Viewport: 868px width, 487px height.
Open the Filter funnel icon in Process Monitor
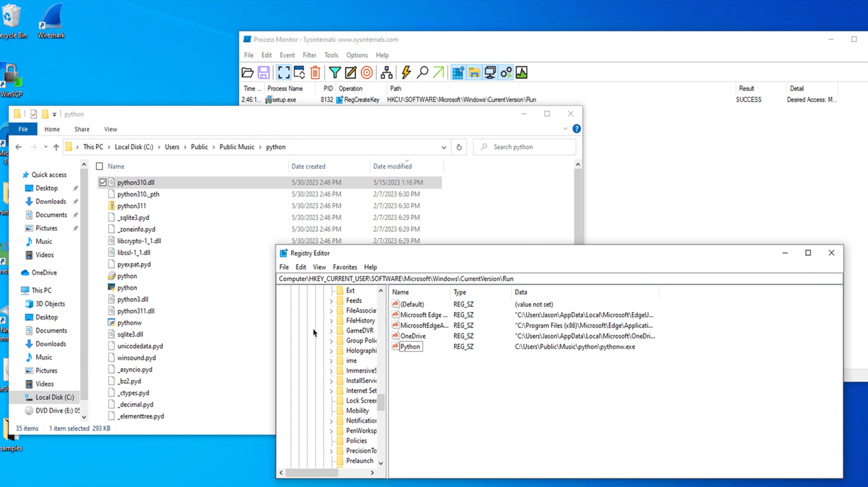(x=335, y=73)
